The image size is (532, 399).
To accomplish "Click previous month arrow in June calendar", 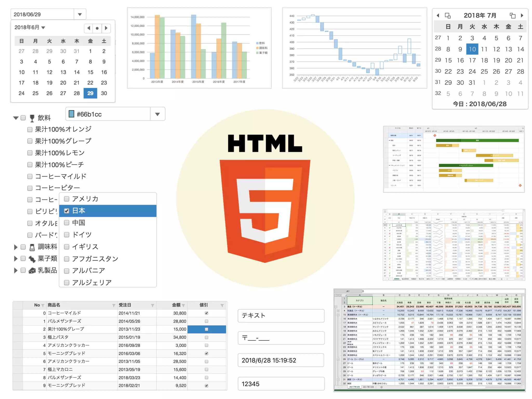I will coord(89,28).
